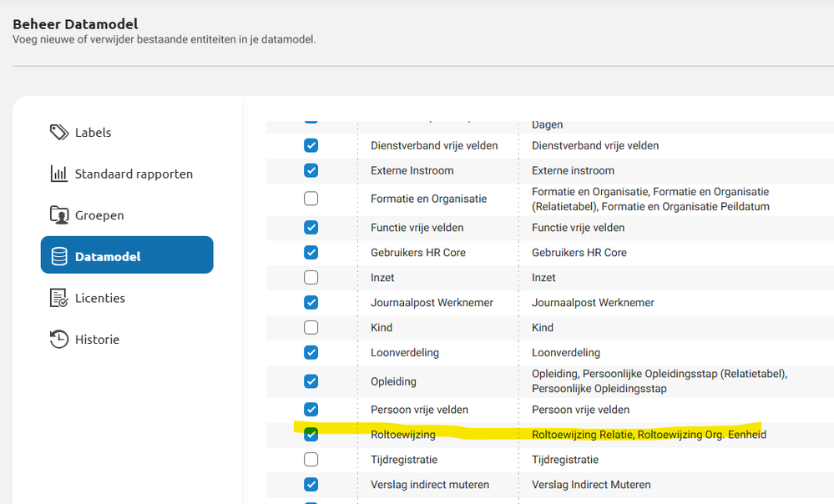This screenshot has height=504, width=834.
Task: Select the Historie menu item
Action: [x=97, y=340]
